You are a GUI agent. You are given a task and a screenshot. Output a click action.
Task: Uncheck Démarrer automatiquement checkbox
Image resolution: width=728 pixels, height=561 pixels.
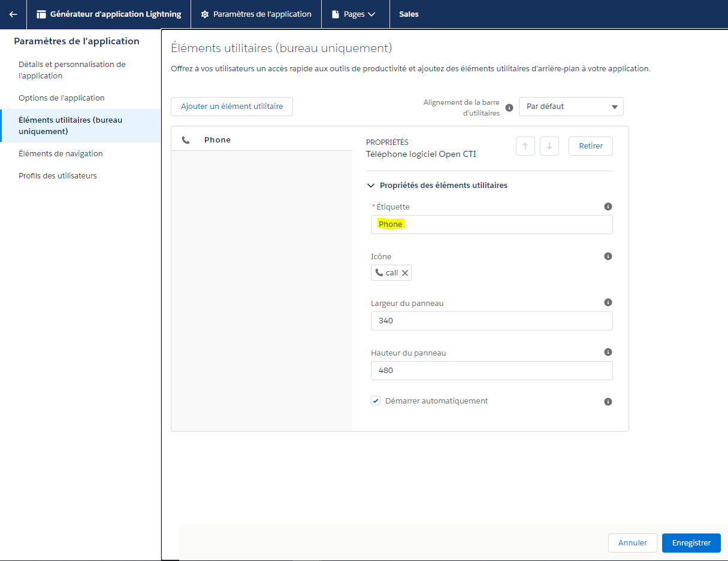coord(376,401)
